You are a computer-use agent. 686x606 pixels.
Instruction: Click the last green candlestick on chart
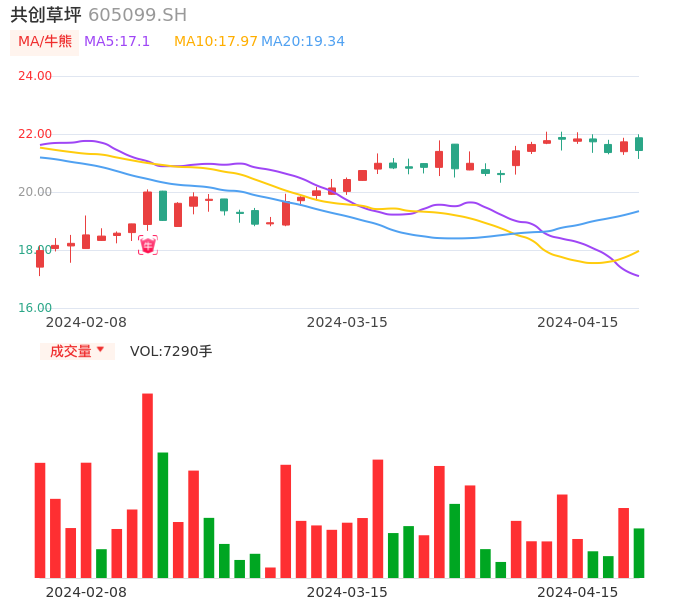639,144
